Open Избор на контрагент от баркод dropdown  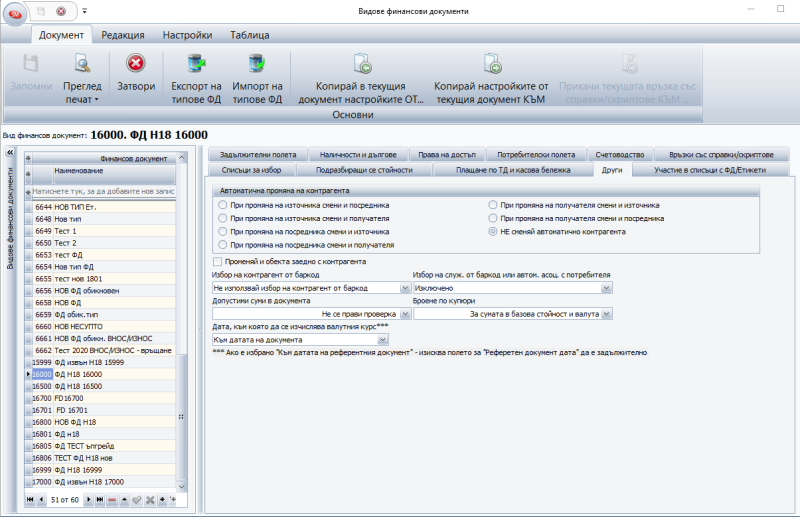[x=405, y=288]
